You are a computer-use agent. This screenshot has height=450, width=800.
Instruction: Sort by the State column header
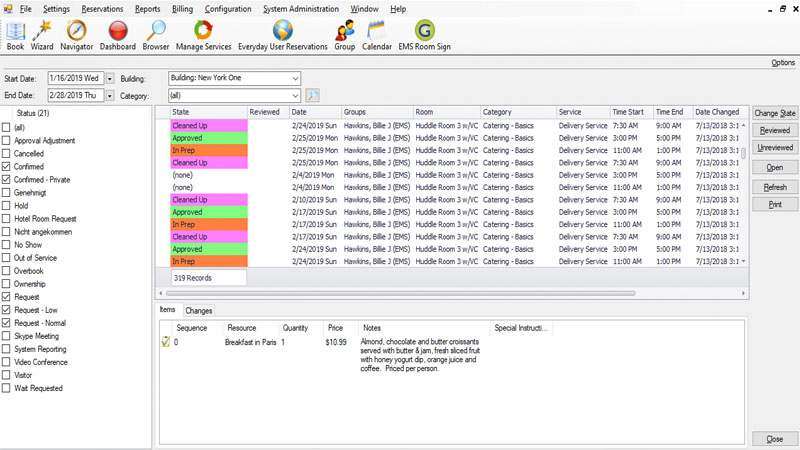209,112
